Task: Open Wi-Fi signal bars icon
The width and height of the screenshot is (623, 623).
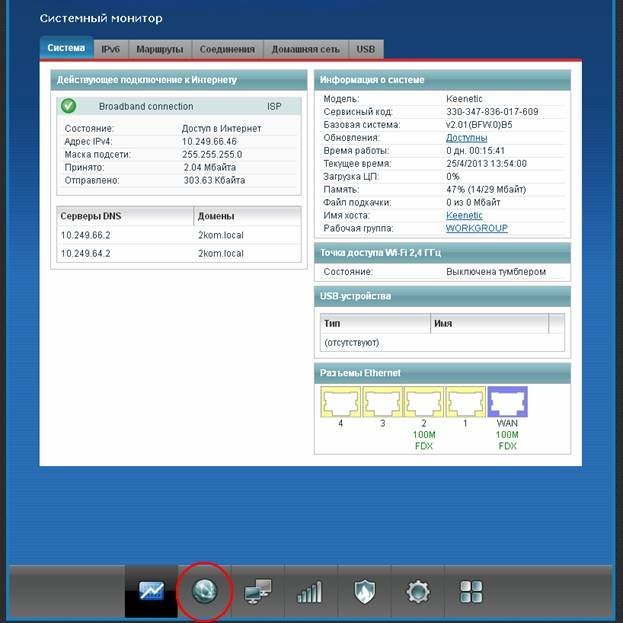Action: (x=310, y=592)
